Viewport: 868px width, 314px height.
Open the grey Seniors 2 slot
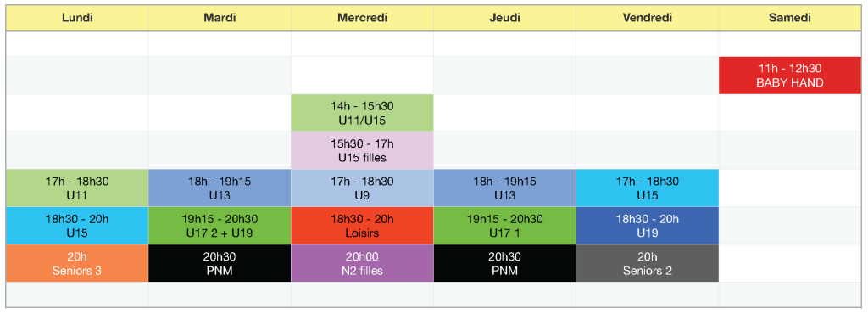[647, 263]
